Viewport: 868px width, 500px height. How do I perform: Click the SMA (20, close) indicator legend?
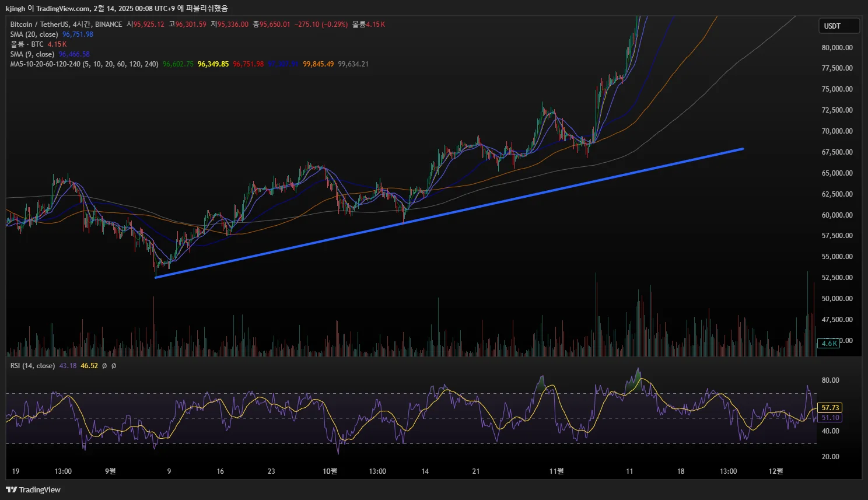(x=34, y=34)
